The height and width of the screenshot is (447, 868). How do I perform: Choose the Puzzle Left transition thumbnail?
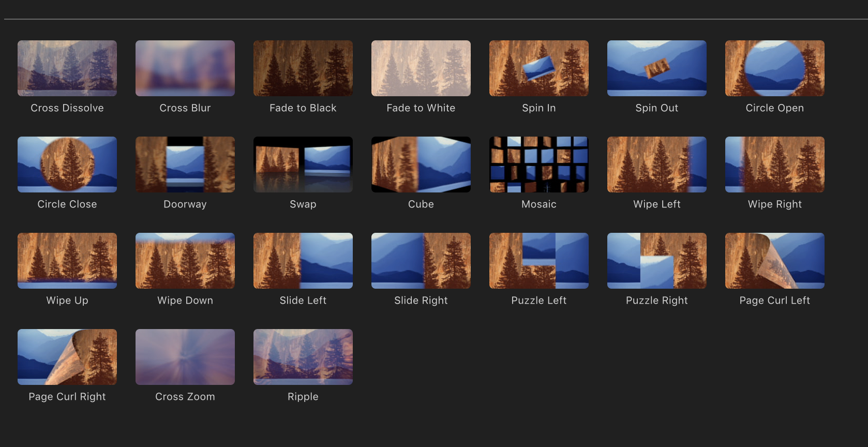click(x=539, y=261)
